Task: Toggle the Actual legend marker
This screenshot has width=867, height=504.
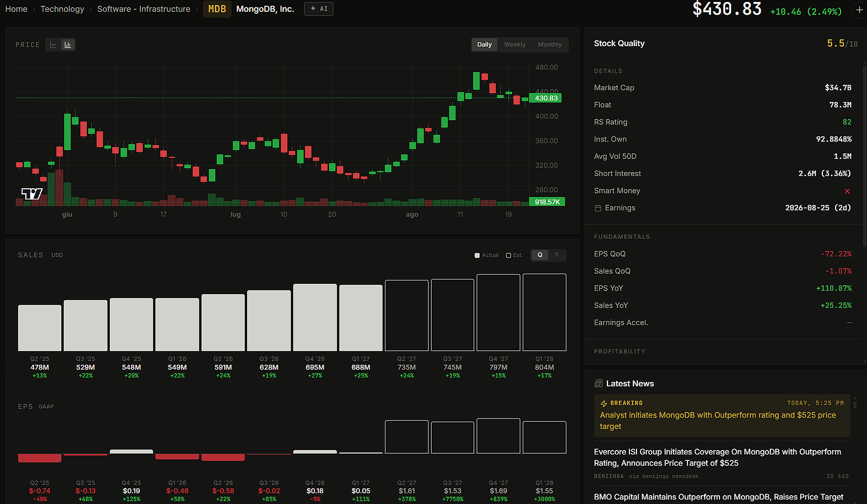Action: pos(477,255)
